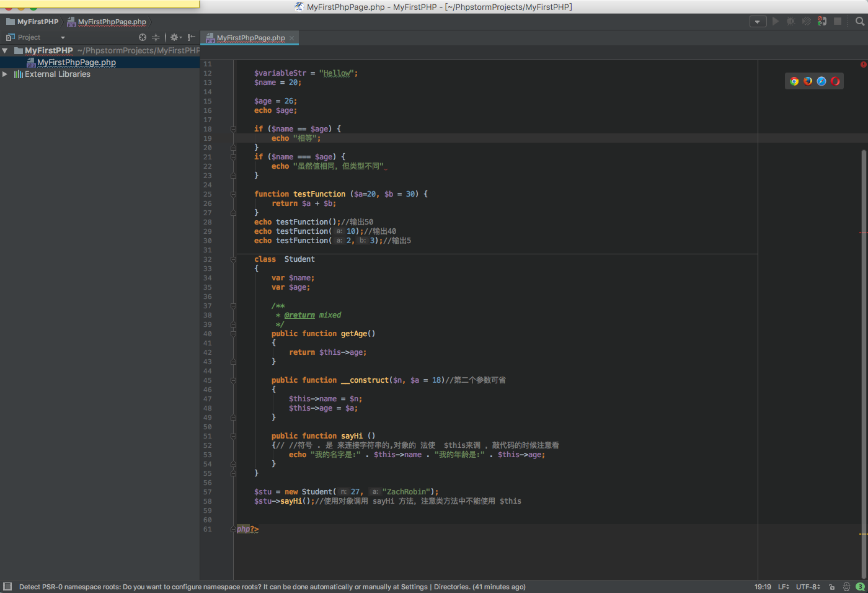
Task: Toggle read-only lock in status bar
Action: point(831,587)
